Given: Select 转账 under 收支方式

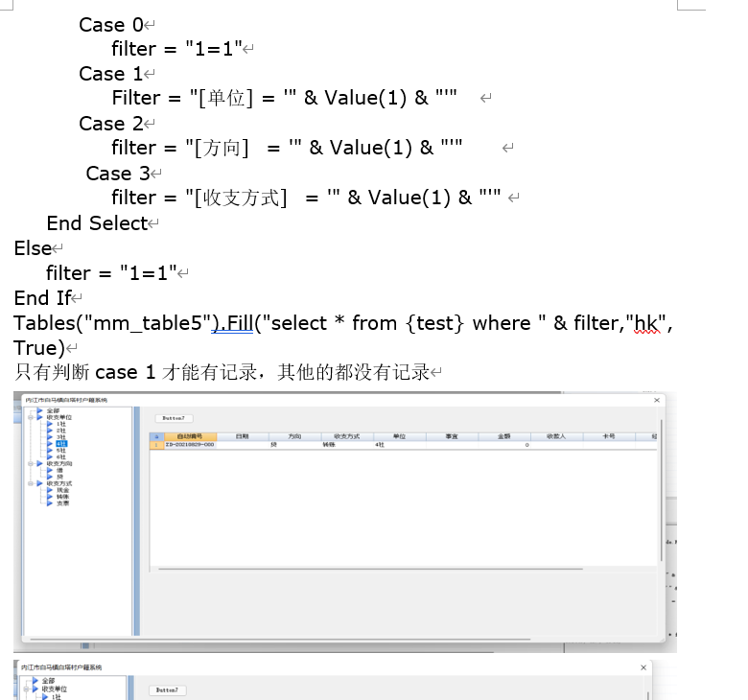Looking at the screenshot, I should pos(63,497).
